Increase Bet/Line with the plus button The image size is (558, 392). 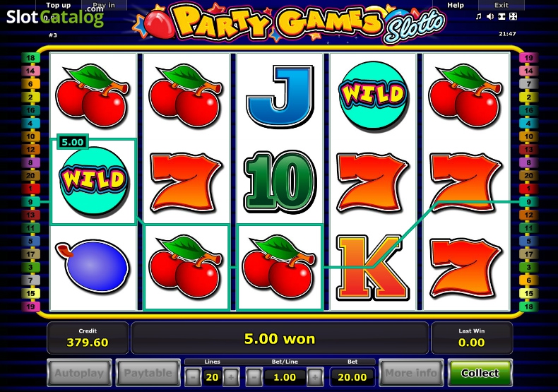click(315, 376)
